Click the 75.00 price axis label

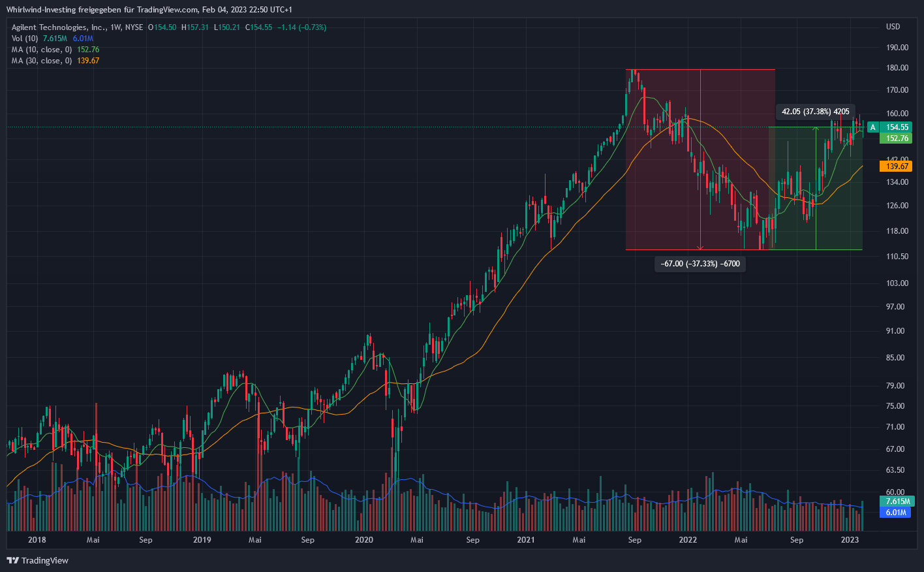895,406
